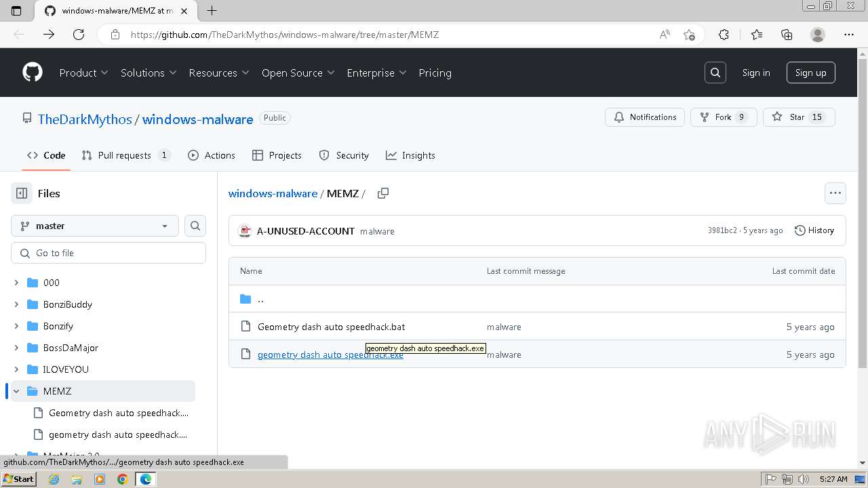Open Edge settings and more menu
The height and width of the screenshot is (488, 868).
click(x=849, y=35)
